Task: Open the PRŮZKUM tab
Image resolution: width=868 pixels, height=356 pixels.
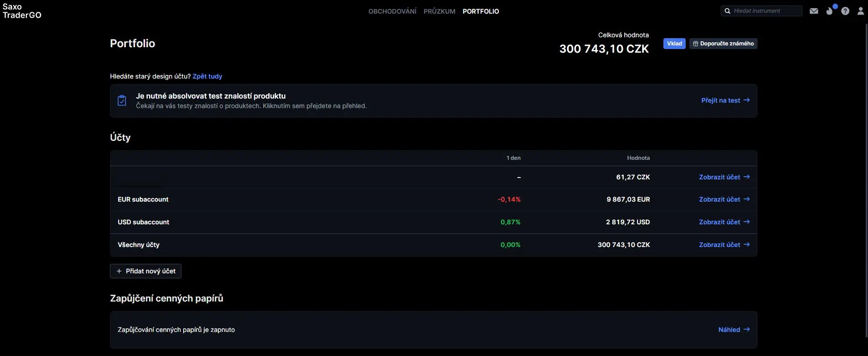Action: [439, 11]
